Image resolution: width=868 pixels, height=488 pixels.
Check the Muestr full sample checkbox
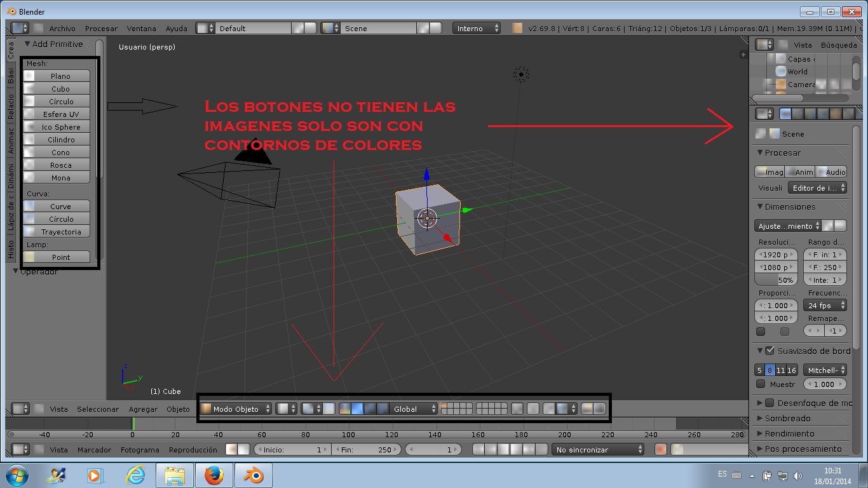coord(761,384)
